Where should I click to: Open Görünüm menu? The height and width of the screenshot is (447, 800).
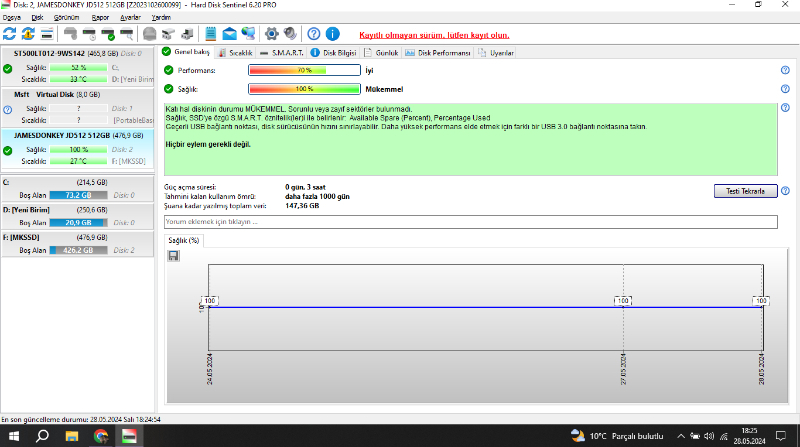pos(66,17)
